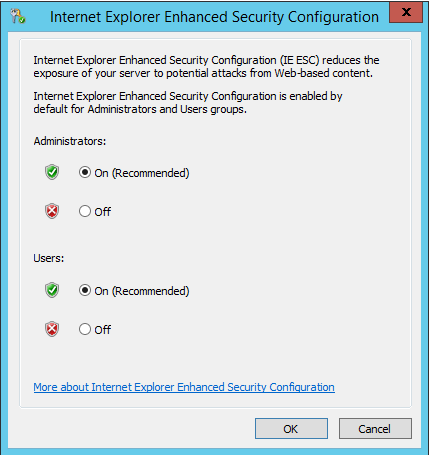Click the Off label text under Administrators
Screen dimensions: 429x455
(103, 212)
